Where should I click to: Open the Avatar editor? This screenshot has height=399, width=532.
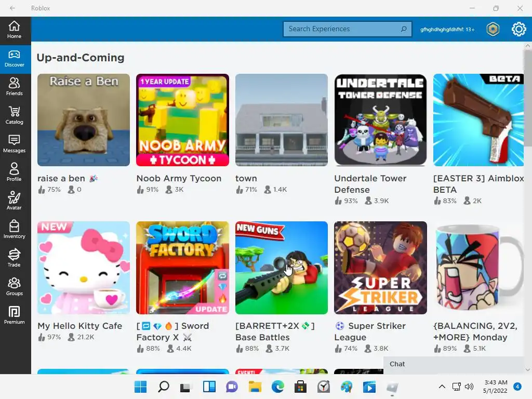click(14, 201)
